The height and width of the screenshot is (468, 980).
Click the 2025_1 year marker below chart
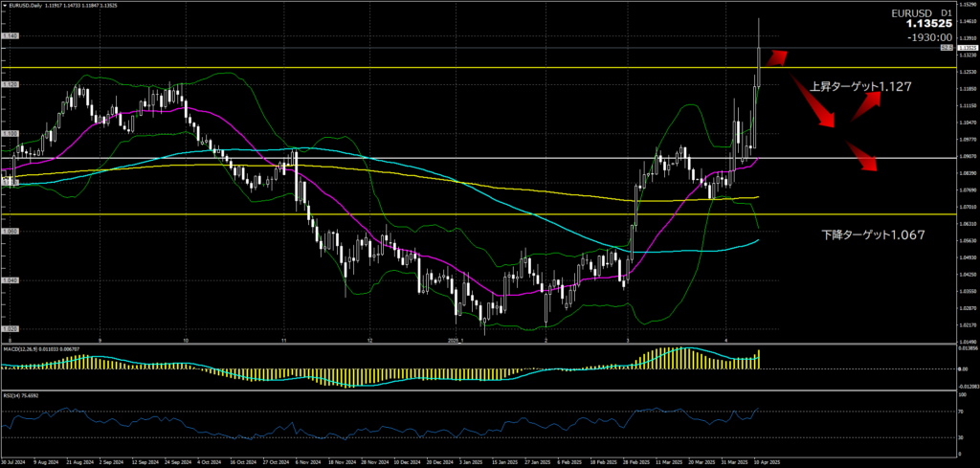(455, 339)
